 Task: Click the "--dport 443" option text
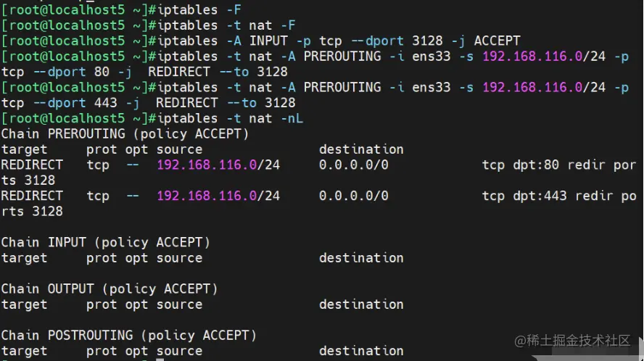point(75,103)
